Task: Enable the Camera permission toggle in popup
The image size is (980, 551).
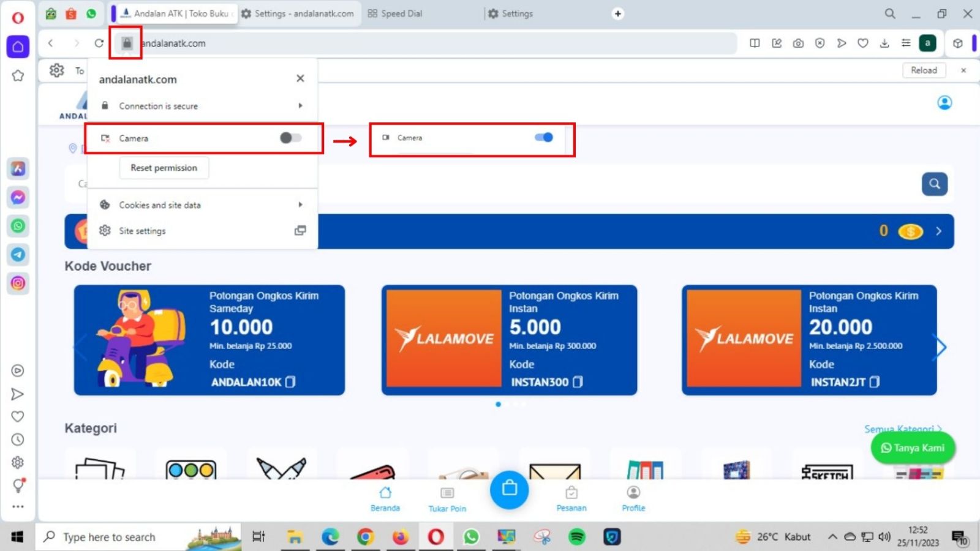Action: click(x=290, y=138)
